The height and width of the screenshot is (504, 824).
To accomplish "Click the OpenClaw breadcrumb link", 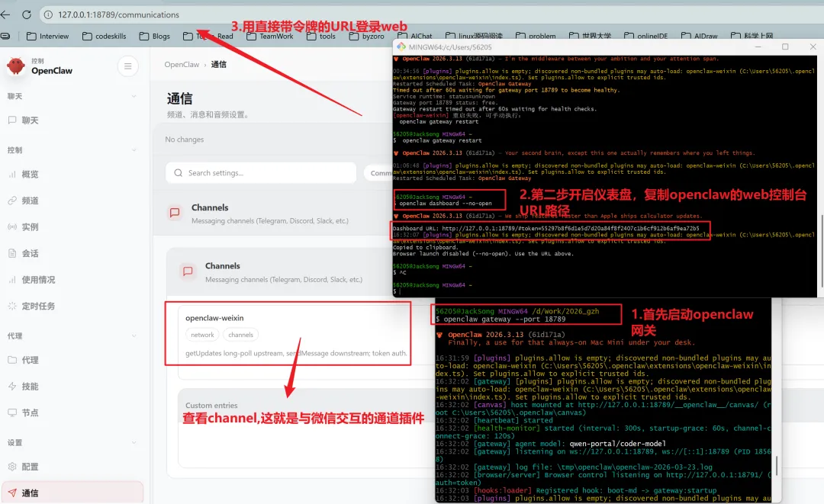I will coord(182,65).
